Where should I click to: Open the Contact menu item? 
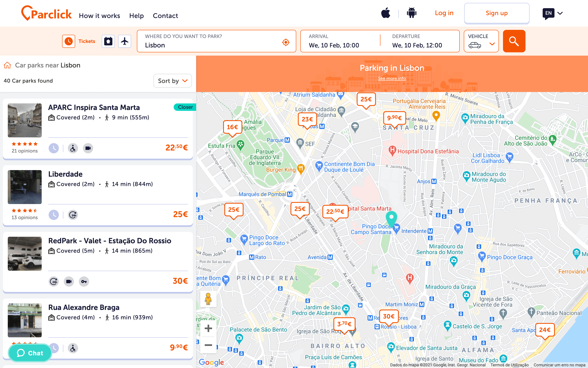[165, 16]
